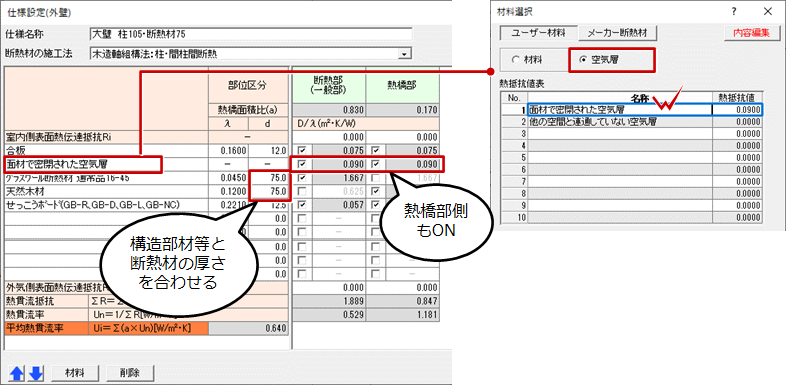Screen dimensions: 786x385
Task: Toggle 合板 checkbox in 断熱部 column
Action: click(302, 150)
